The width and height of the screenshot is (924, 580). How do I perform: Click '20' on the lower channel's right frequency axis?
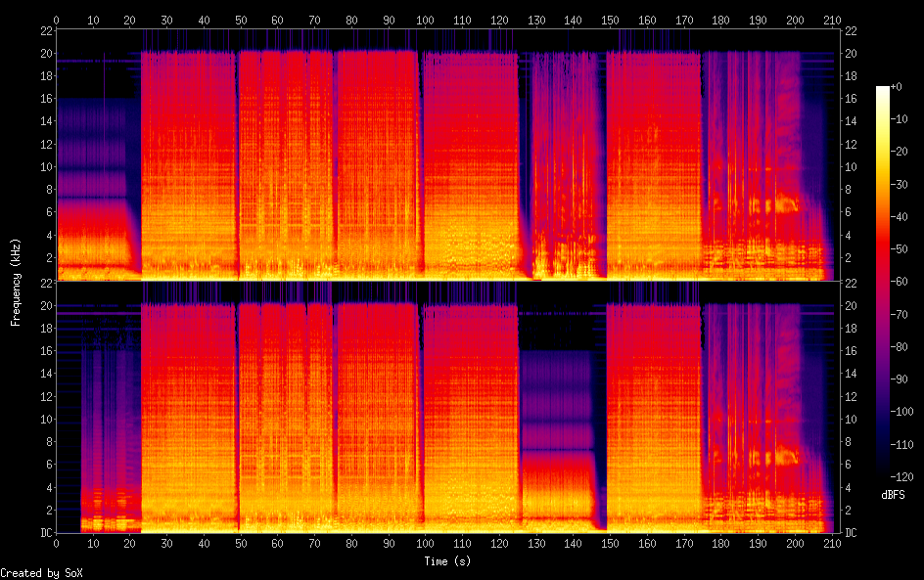point(851,305)
